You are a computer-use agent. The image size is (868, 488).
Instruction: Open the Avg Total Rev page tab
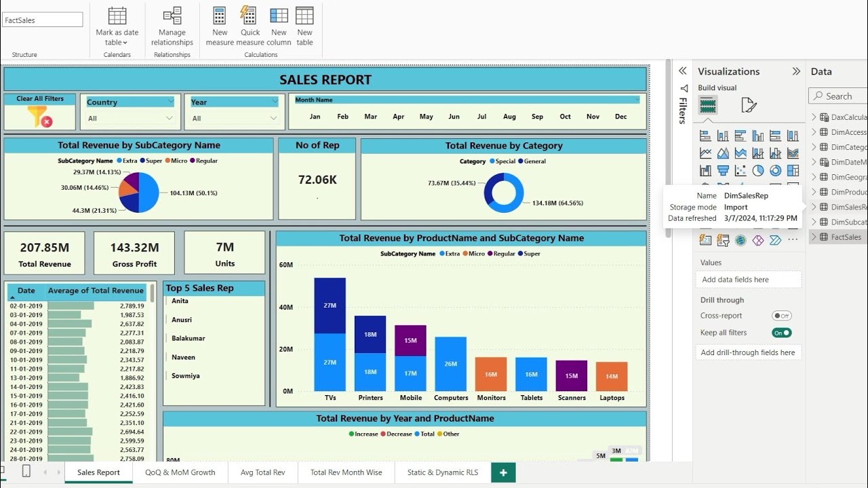(262, 472)
